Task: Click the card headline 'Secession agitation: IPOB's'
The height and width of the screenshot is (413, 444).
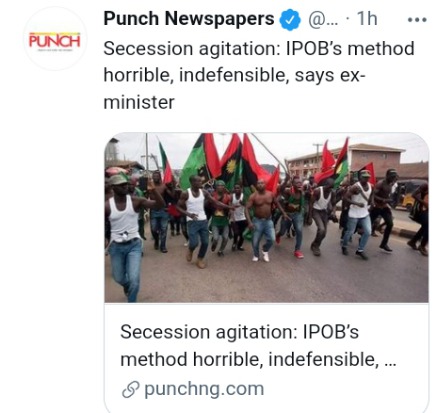Action: 239,332
